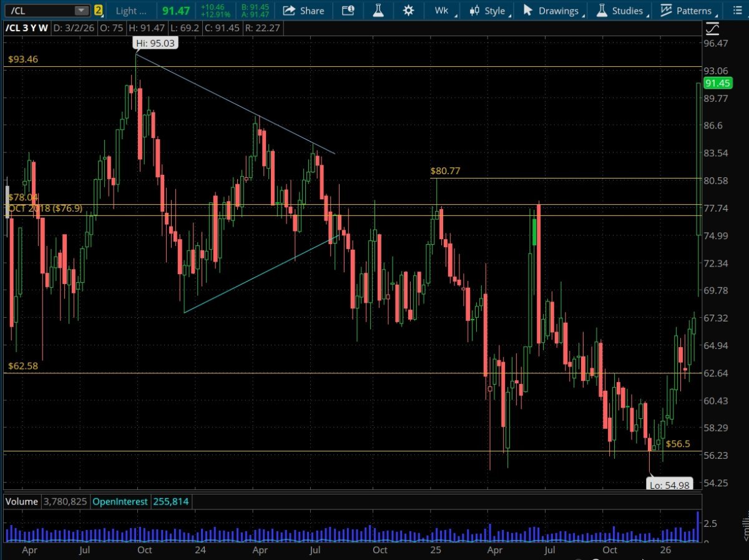Select the $80.77 horizontal price level label
749x560 pixels.
tap(445, 170)
